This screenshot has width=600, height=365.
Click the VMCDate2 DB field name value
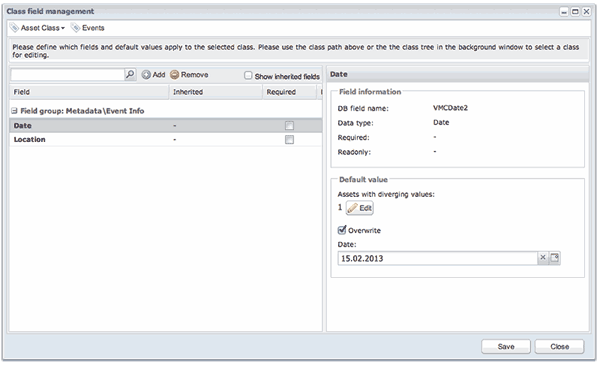point(450,108)
